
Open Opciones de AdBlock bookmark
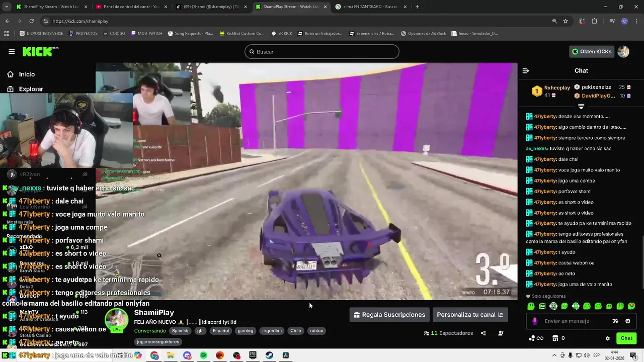pyautogui.click(x=423, y=34)
